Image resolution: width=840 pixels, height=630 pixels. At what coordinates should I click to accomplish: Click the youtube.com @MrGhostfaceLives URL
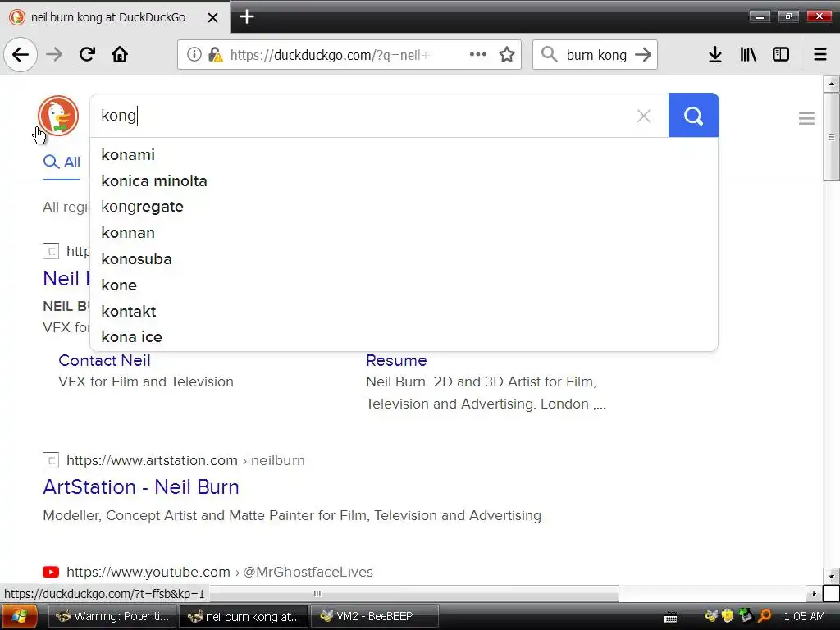tap(220, 572)
